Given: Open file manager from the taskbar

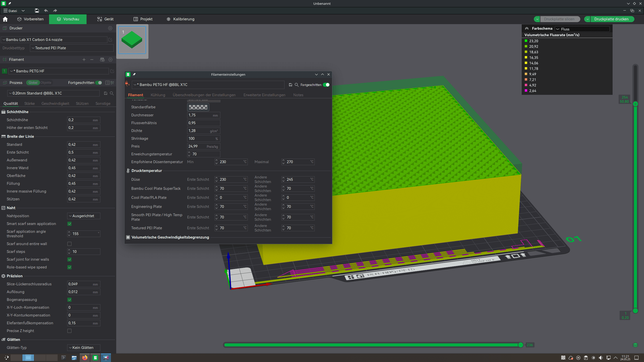Looking at the screenshot, I should tap(74, 357).
